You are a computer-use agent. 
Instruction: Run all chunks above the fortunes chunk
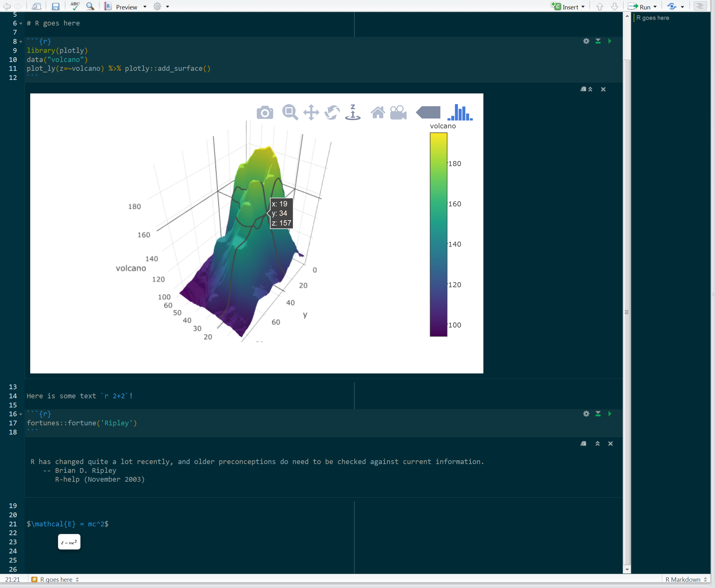[x=598, y=414]
